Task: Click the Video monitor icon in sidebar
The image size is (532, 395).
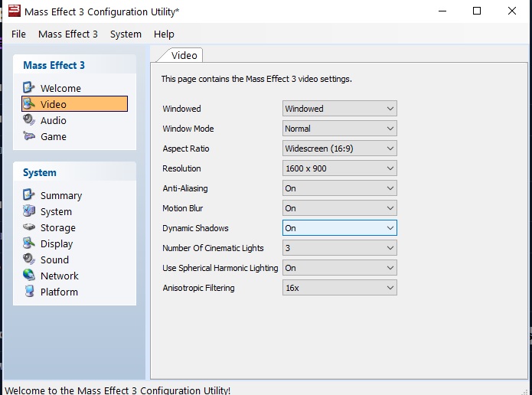Action: (x=29, y=103)
